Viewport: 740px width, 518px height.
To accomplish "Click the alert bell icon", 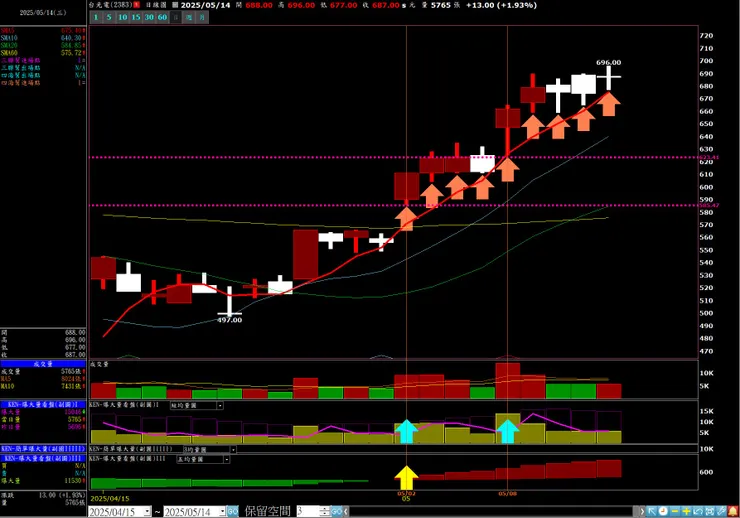I will point(733,511).
